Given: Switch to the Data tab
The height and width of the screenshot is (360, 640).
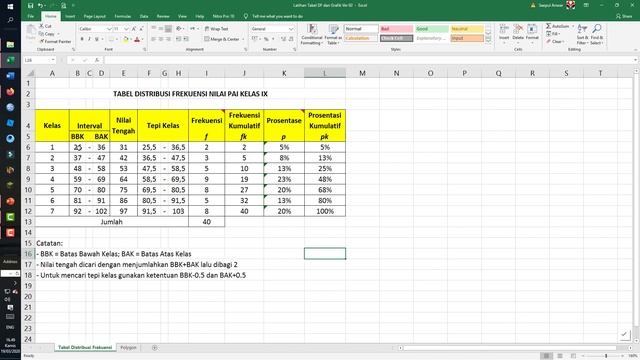Looking at the screenshot, I should [144, 16].
